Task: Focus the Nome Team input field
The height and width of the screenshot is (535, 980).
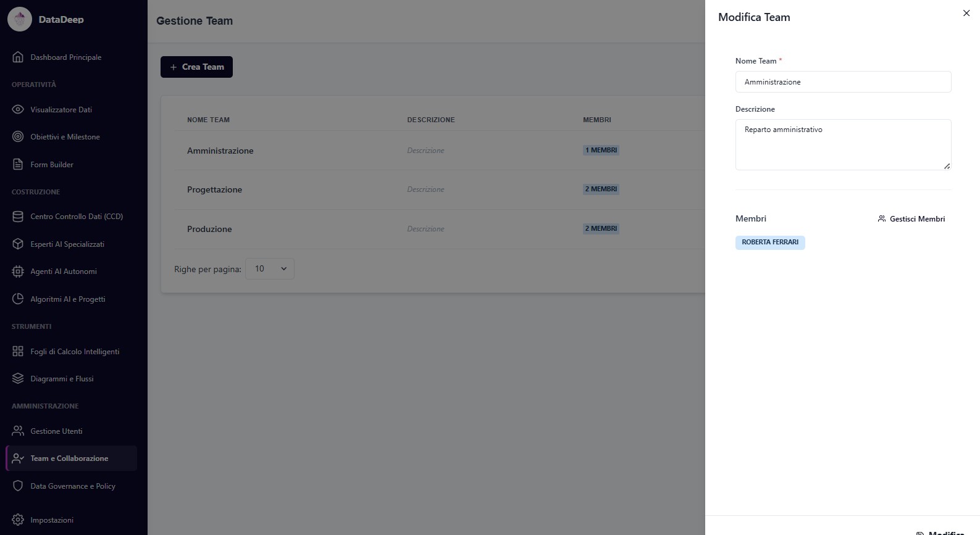Action: 843,82
